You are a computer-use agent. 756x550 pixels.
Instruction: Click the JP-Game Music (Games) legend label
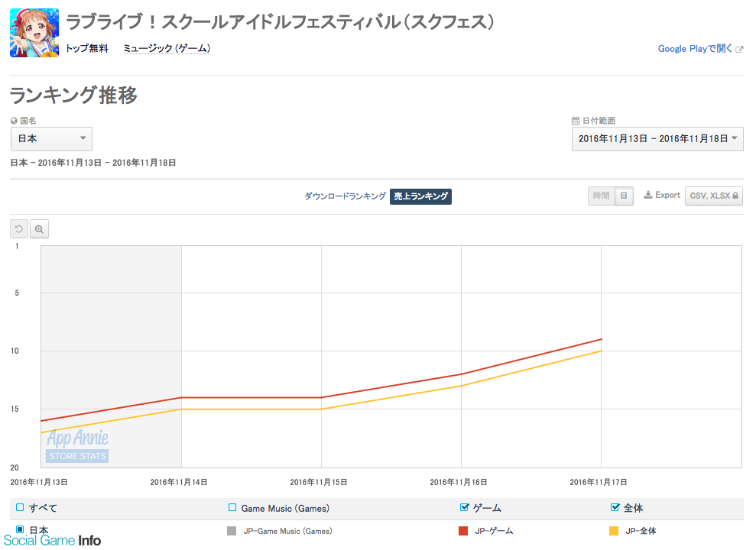287,531
